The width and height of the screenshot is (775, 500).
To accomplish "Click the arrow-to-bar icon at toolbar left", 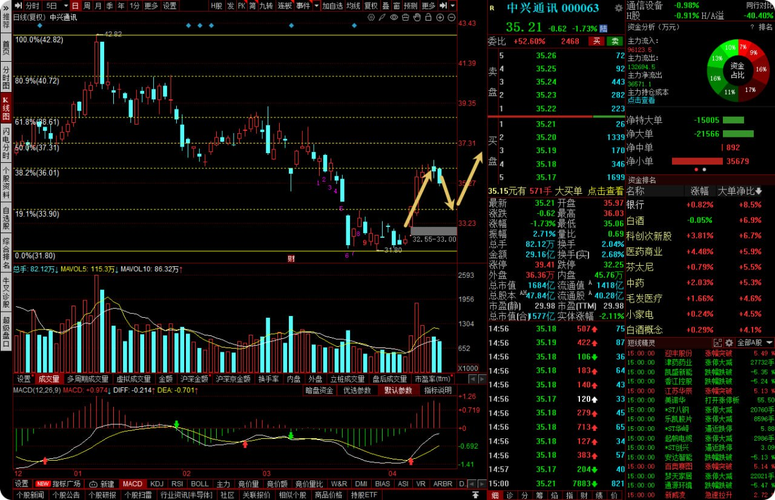I will pyautogui.click(x=18, y=5).
